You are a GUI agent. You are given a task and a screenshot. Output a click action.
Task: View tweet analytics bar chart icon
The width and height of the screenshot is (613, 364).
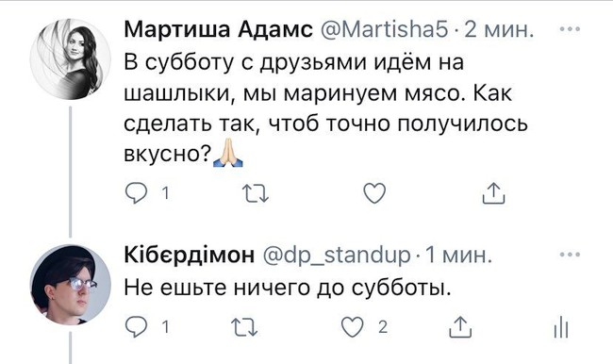pos(561,327)
